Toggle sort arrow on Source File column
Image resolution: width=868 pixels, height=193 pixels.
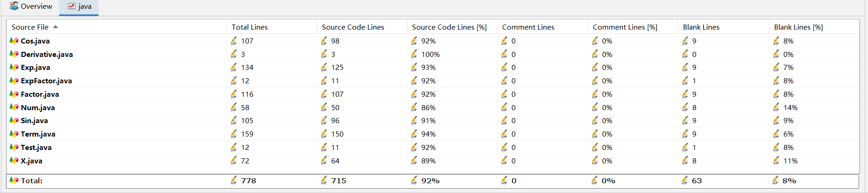(x=55, y=27)
